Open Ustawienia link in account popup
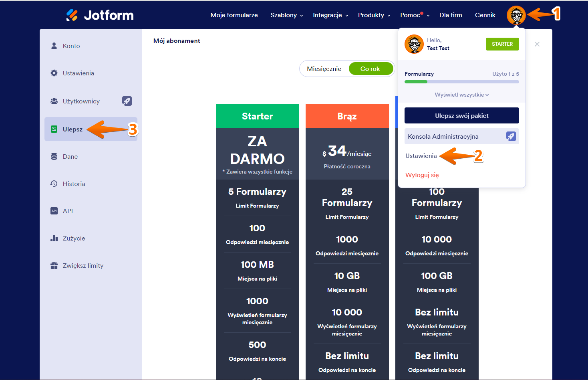This screenshot has width=588, height=380. pos(421,156)
